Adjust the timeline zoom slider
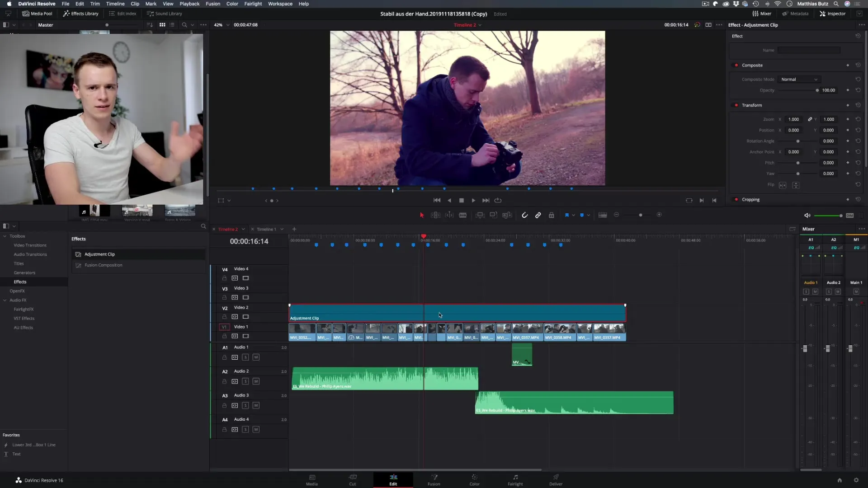Screen dimensions: 868x488 (x=640, y=215)
